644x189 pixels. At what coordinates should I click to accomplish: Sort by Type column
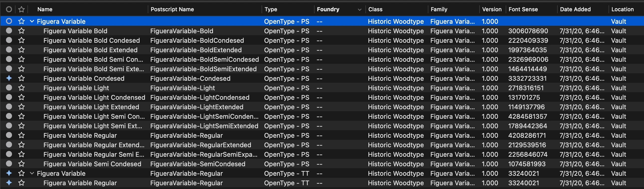[x=271, y=9]
